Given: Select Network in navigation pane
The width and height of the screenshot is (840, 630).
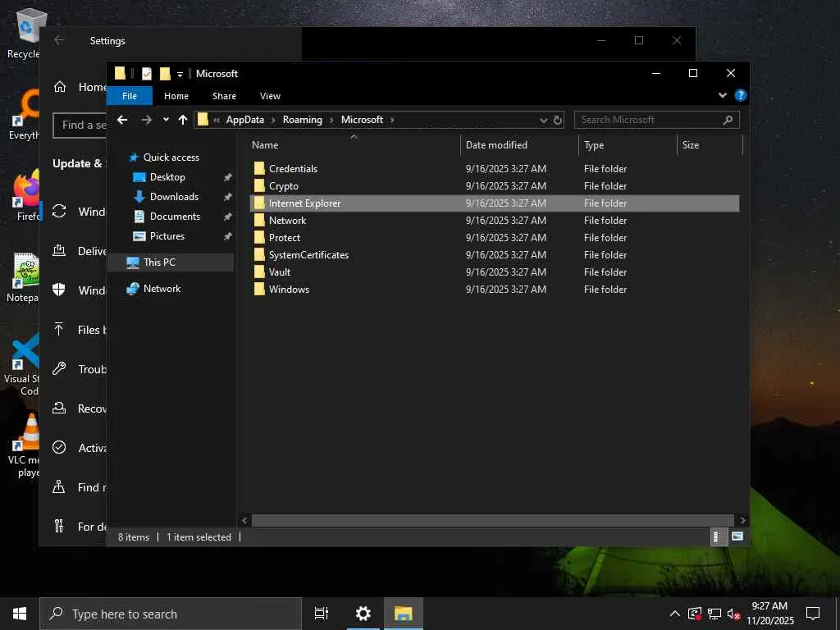Looking at the screenshot, I should click(x=162, y=288).
